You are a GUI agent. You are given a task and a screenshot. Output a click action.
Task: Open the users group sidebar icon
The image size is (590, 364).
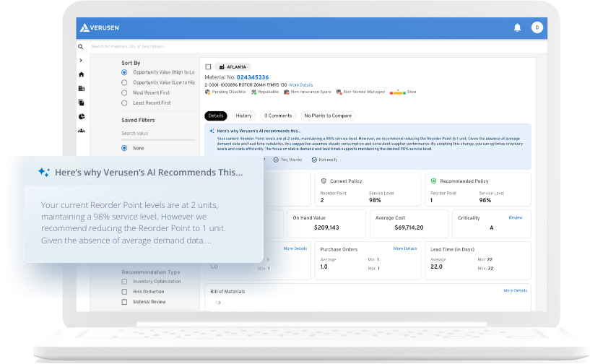click(x=82, y=131)
